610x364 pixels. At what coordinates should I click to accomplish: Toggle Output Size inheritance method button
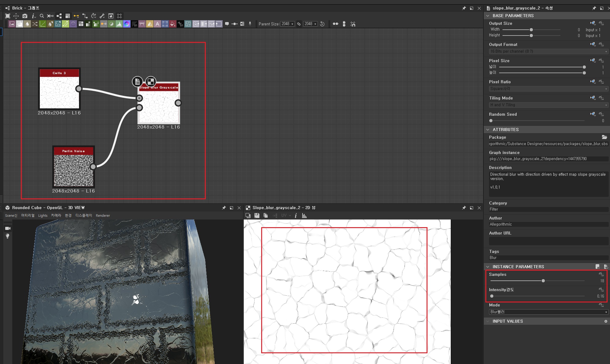tap(593, 23)
